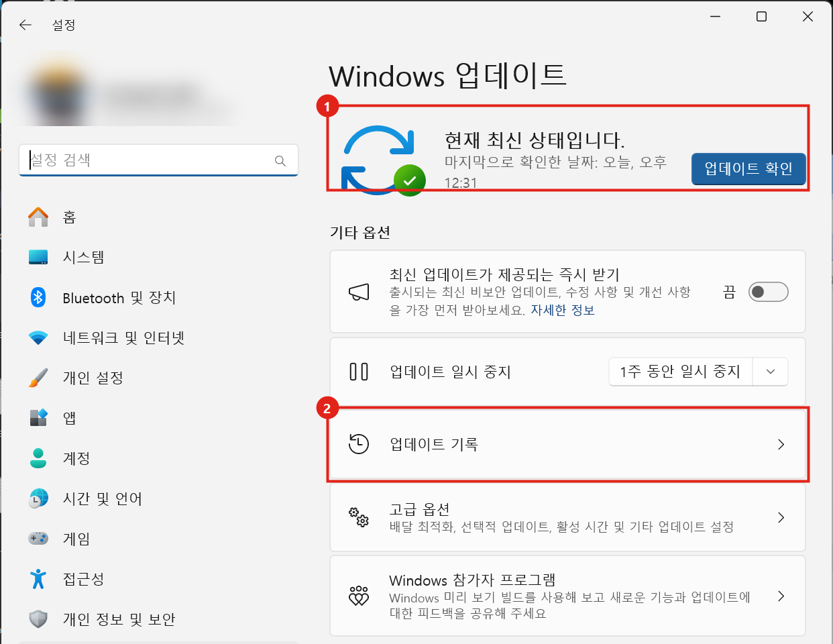Click the Windows 참가자 프로그램 hearts icon

click(x=359, y=596)
